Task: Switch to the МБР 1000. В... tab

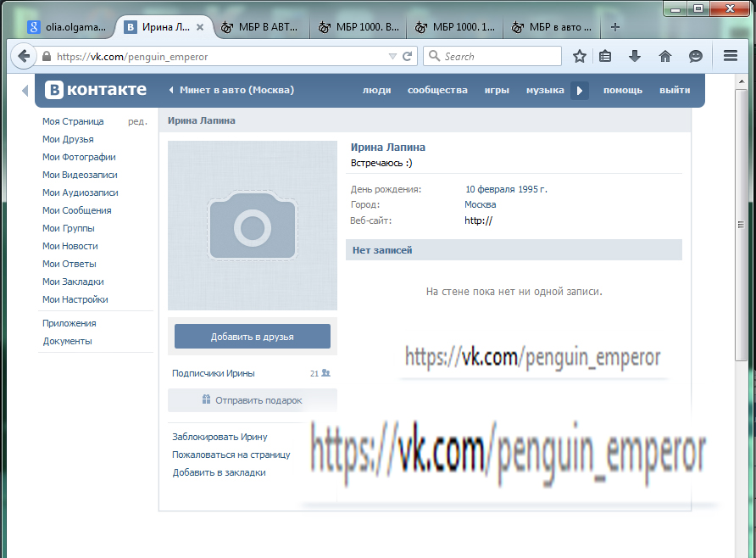Action: click(x=359, y=27)
